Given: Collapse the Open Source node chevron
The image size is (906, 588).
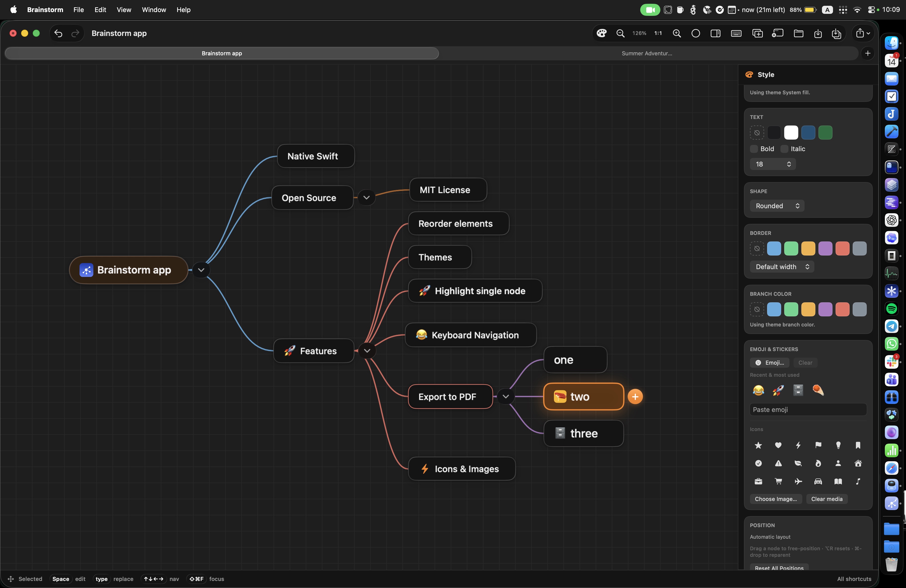Looking at the screenshot, I should point(366,198).
